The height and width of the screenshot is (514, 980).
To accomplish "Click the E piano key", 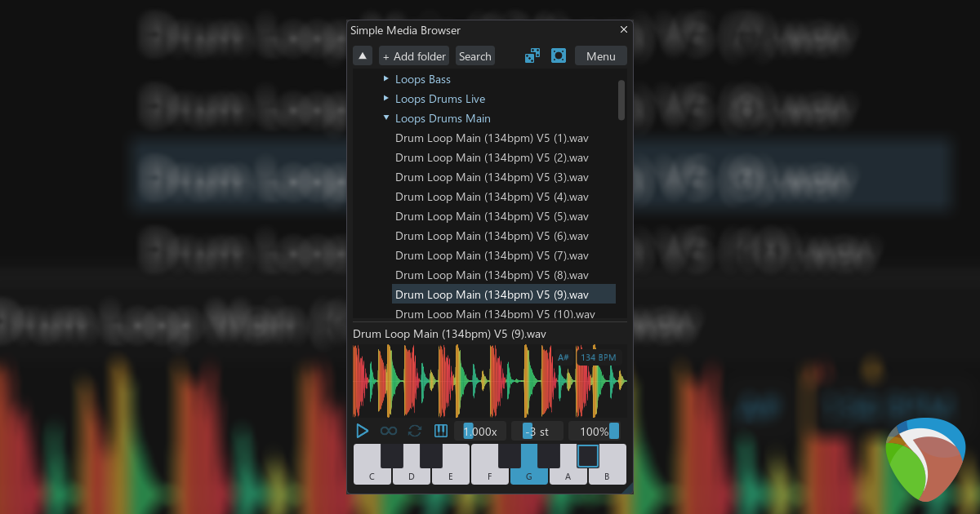I will [x=451, y=476].
